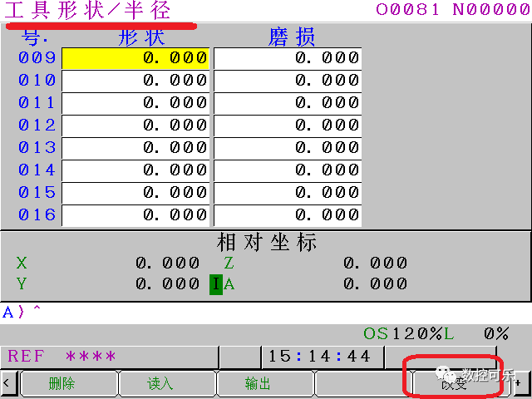The height and width of the screenshot is (399, 532).
Task: Click the 磨损 column header
Action: pyautogui.click(x=291, y=37)
